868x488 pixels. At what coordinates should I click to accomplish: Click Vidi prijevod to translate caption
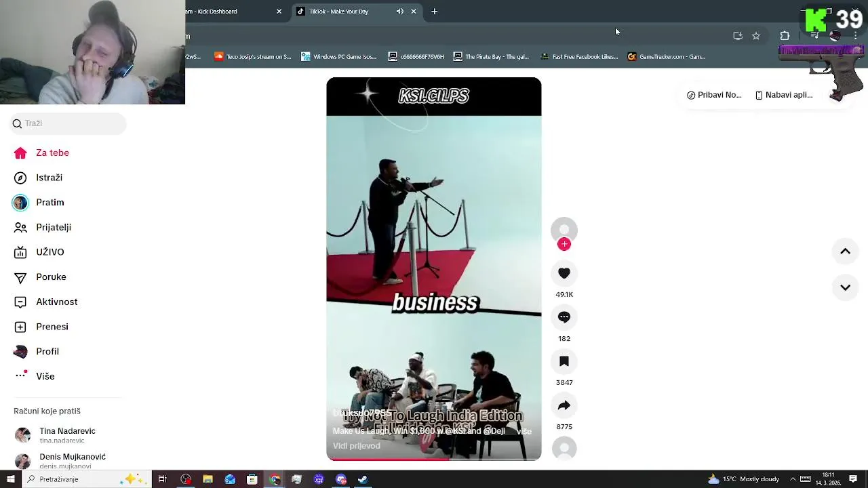click(x=356, y=446)
